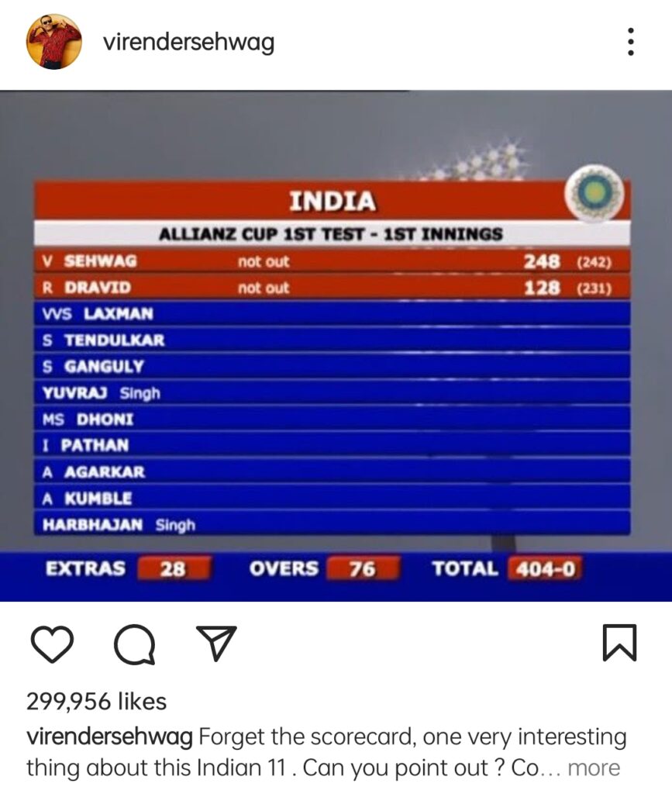Click the V Sehwag not out row
This screenshot has height=794, width=672.
click(x=332, y=261)
